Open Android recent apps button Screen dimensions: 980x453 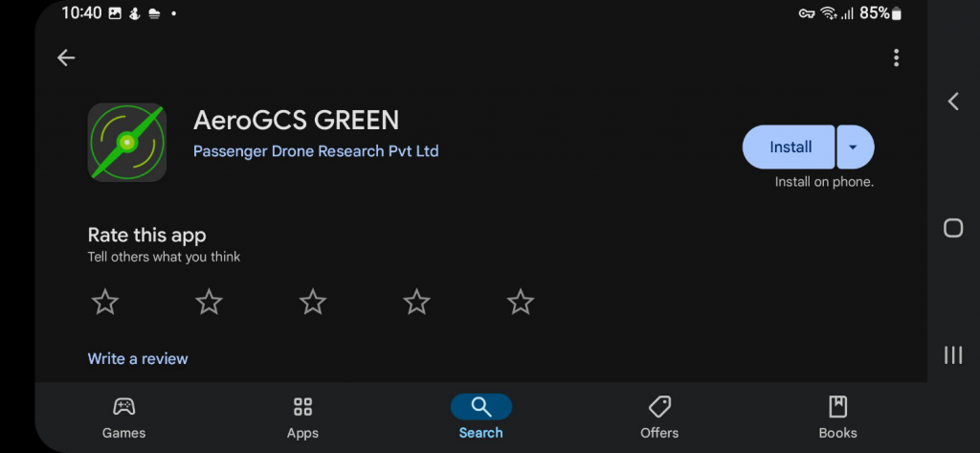(953, 354)
